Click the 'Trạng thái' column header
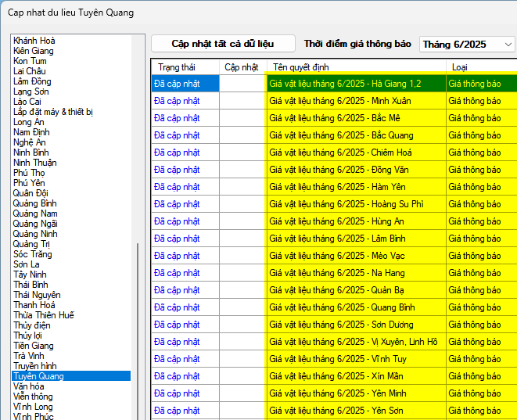Screen dimensions: 517x420 (x=185, y=67)
